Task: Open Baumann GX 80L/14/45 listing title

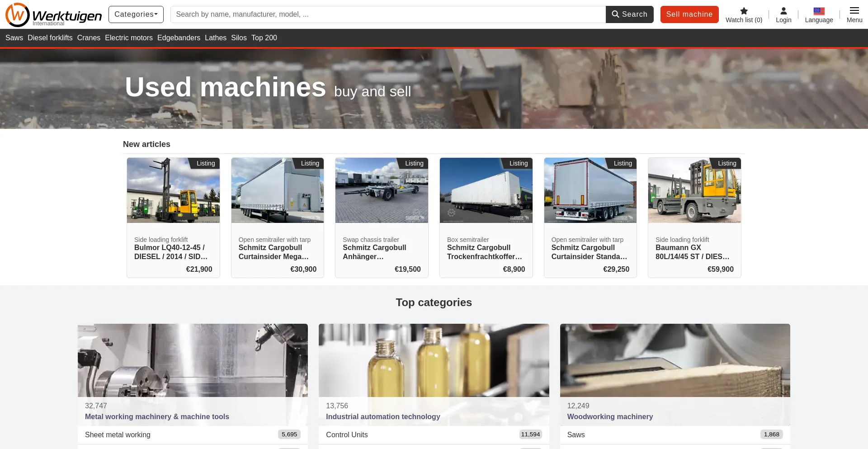Action: pyautogui.click(x=693, y=252)
